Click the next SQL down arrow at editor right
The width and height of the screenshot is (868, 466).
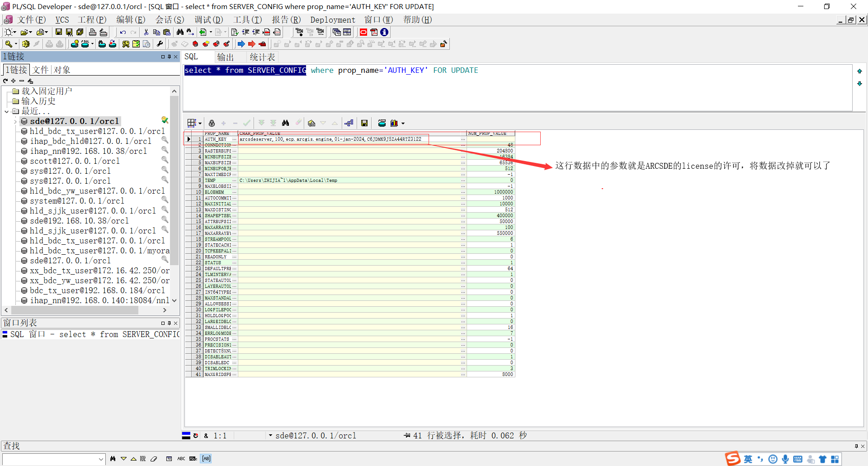(859, 84)
